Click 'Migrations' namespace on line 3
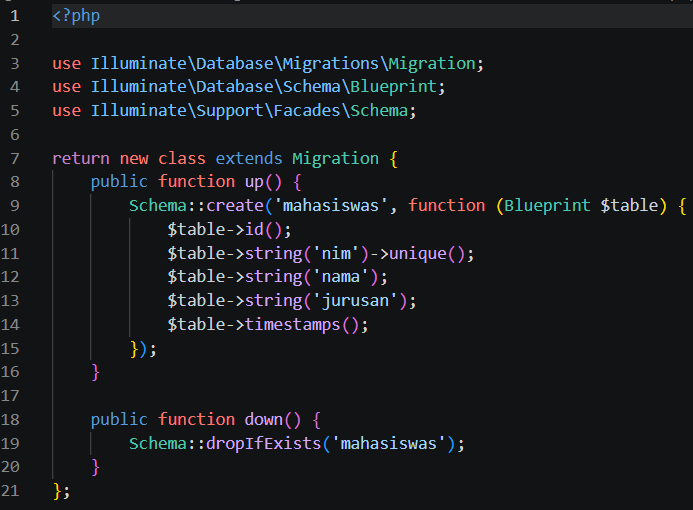Image resolution: width=693 pixels, height=510 pixels. 331,64
